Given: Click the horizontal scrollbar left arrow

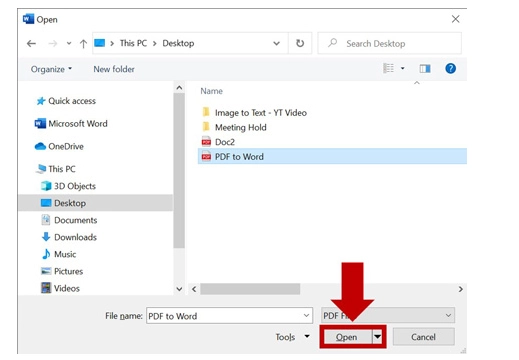Looking at the screenshot, I should pos(194,289).
